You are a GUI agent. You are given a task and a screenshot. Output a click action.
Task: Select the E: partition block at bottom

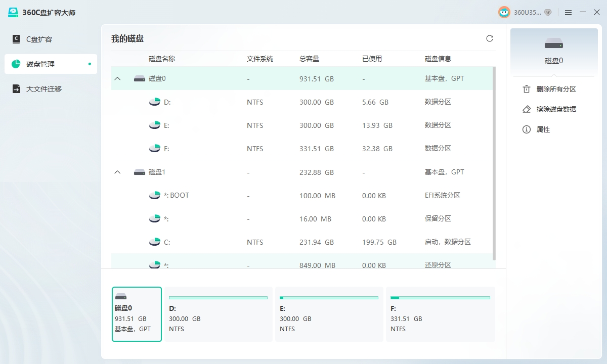click(x=329, y=314)
